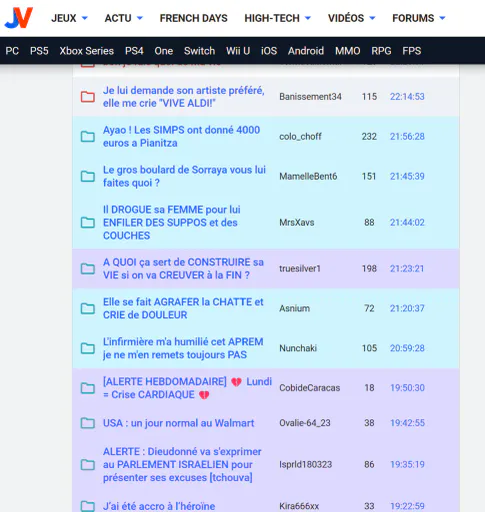Click folder icon beside Dieudonné topic
The image size is (485, 512).
click(88, 465)
